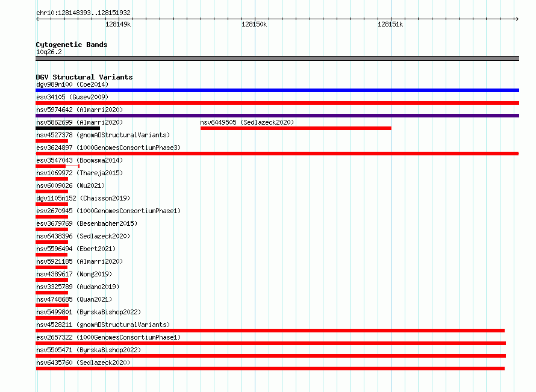Image resolution: width=536 pixels, height=392 pixels.
Task: Open variant esv3679769 (Besenbacher2015) label
Action: pos(87,223)
